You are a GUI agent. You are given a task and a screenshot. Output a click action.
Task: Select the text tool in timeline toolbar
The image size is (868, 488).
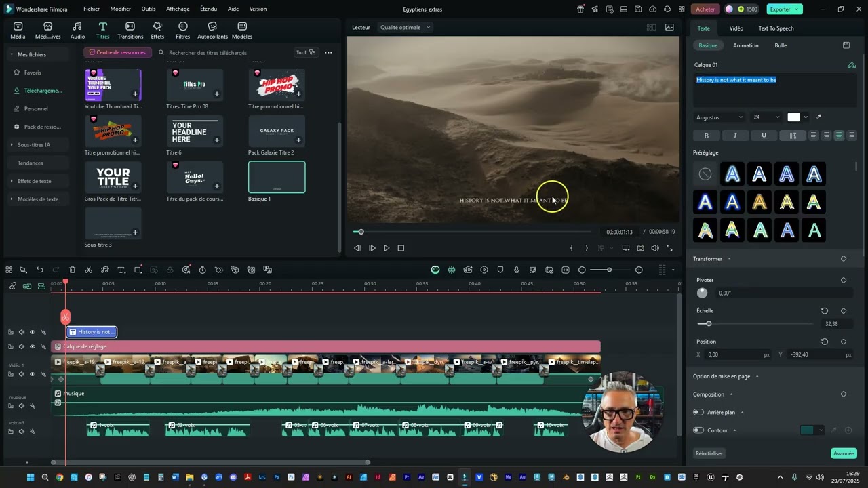click(121, 270)
